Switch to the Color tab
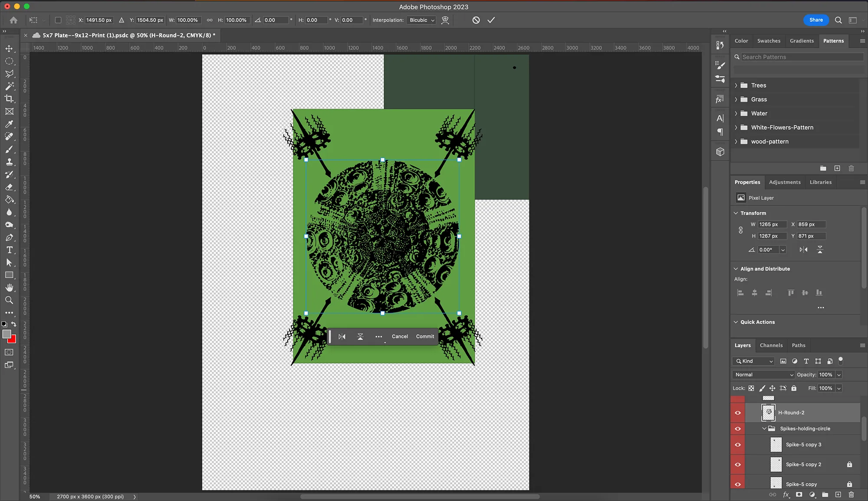The image size is (868, 501). tap(741, 41)
